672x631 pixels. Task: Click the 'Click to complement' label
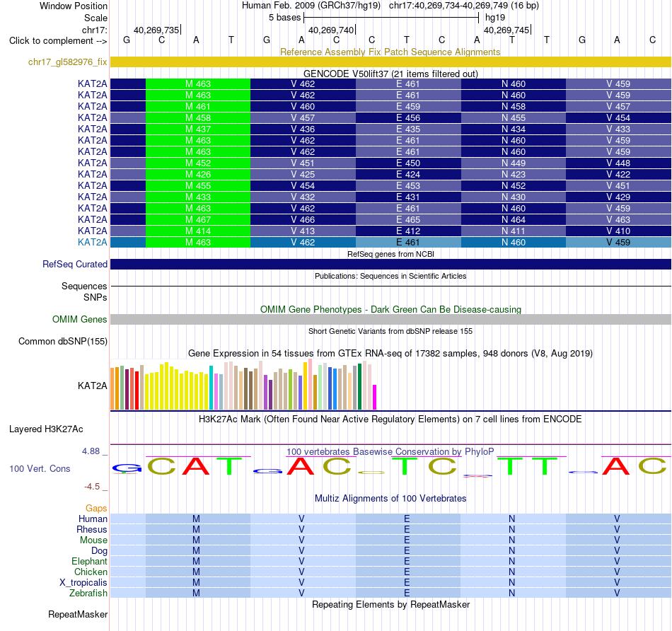(58, 41)
